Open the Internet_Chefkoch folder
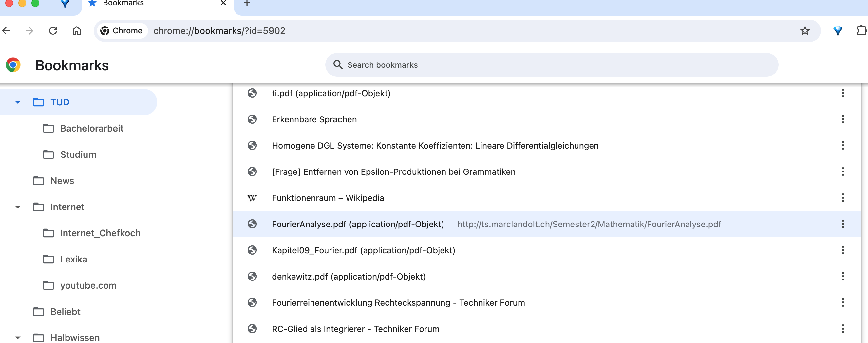This screenshot has width=868, height=343. pyautogui.click(x=100, y=233)
